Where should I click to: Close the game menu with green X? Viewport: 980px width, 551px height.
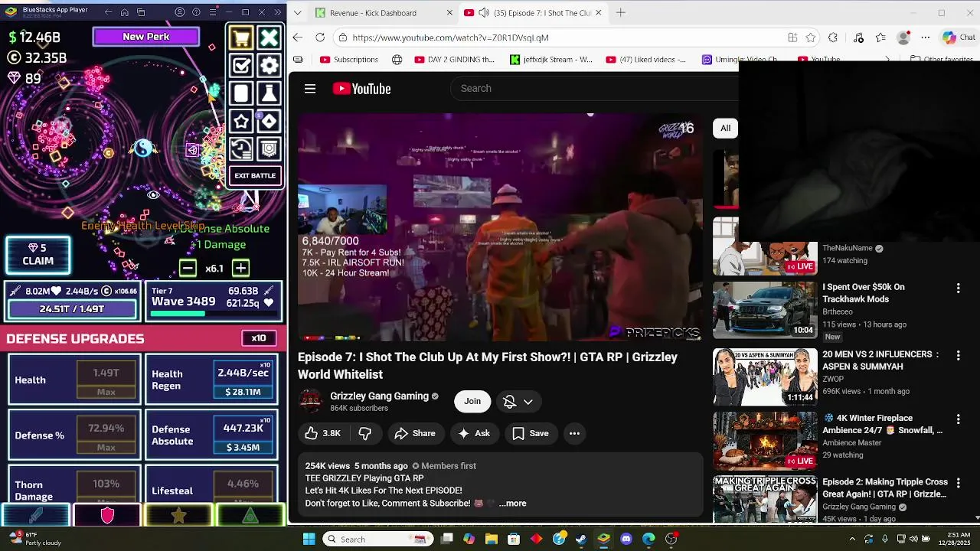point(269,37)
